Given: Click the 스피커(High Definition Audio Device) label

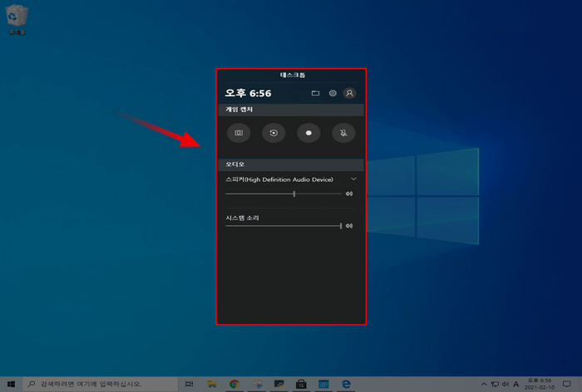Looking at the screenshot, I should [x=279, y=179].
